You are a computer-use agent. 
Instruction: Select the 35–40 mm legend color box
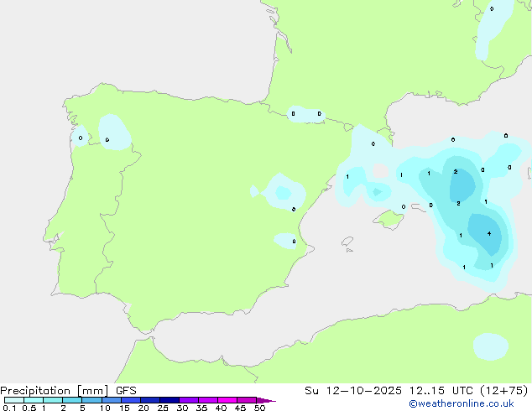coord(208,400)
